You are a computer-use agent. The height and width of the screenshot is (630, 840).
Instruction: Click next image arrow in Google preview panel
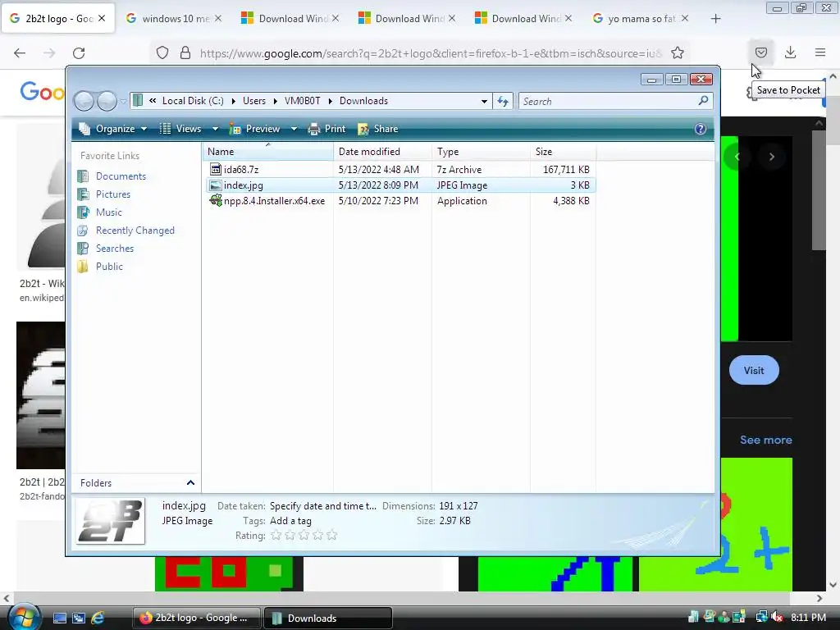[x=771, y=157]
